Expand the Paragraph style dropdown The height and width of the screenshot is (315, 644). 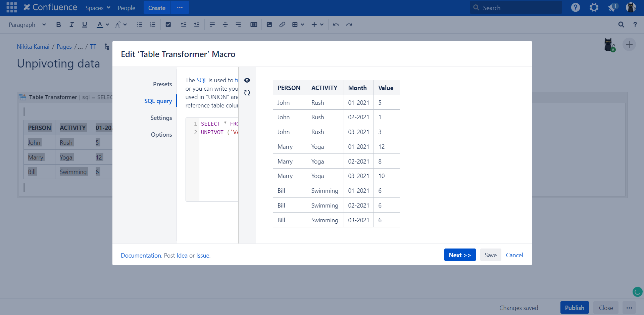(27, 25)
